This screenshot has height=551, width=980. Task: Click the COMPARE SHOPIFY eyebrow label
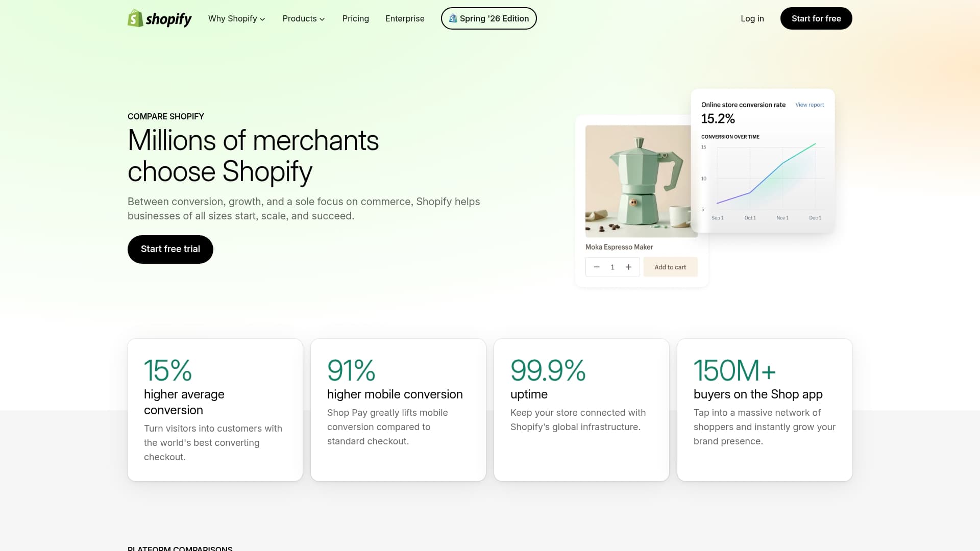pyautogui.click(x=166, y=116)
